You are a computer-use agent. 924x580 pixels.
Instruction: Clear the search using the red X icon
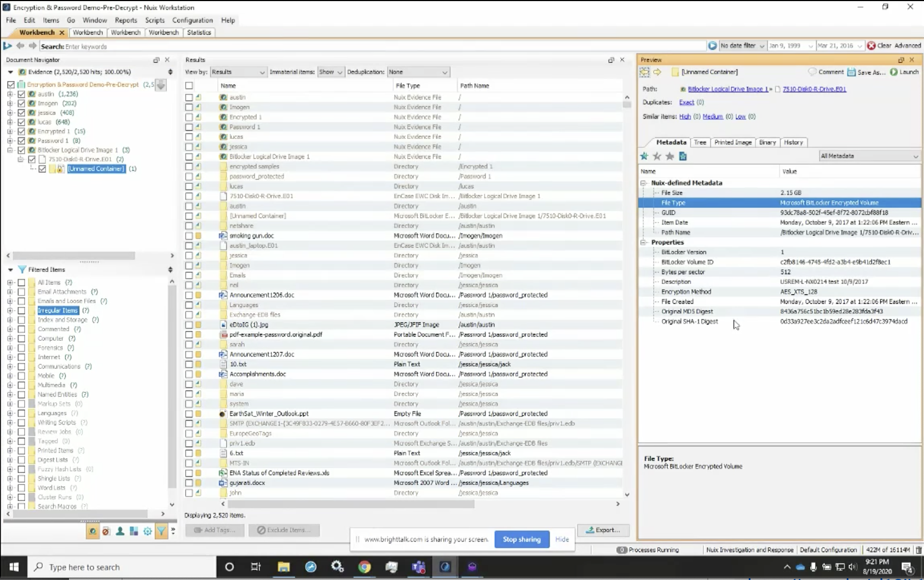click(x=871, y=45)
